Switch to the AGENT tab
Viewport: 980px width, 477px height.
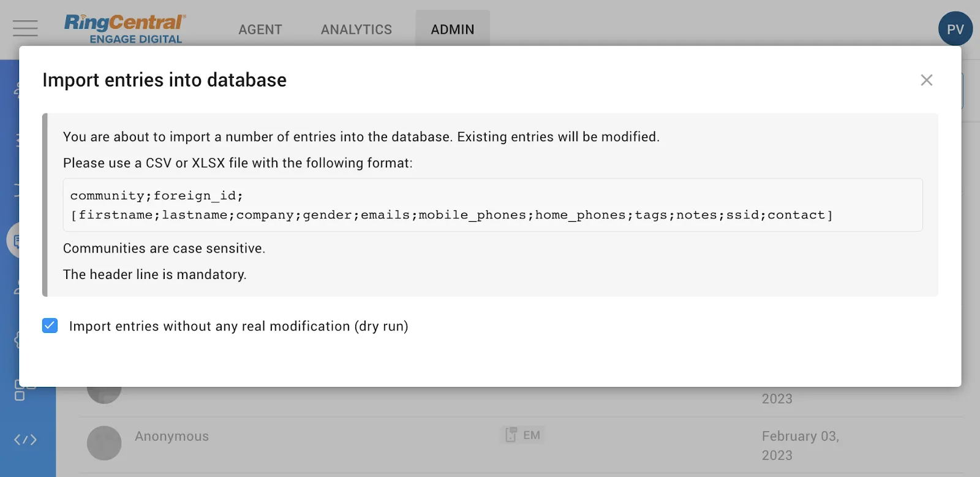click(x=260, y=29)
